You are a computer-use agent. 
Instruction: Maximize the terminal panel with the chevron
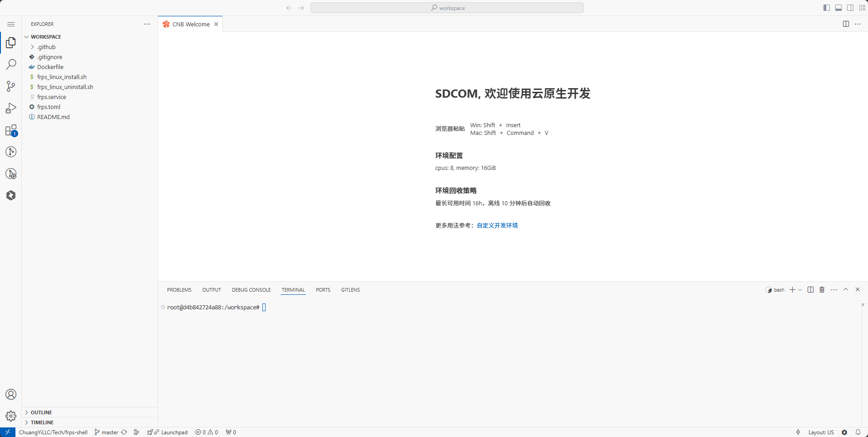(845, 289)
